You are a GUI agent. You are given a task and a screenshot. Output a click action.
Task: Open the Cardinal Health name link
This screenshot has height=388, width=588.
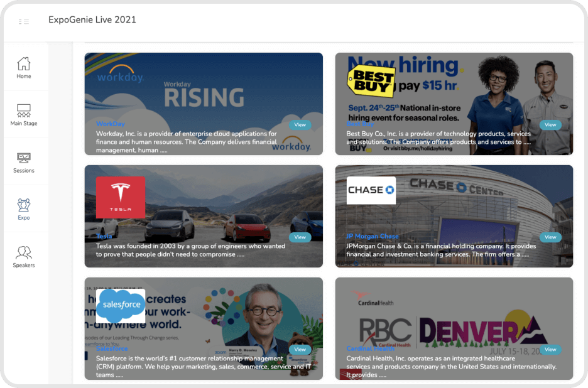pyautogui.click(x=370, y=348)
